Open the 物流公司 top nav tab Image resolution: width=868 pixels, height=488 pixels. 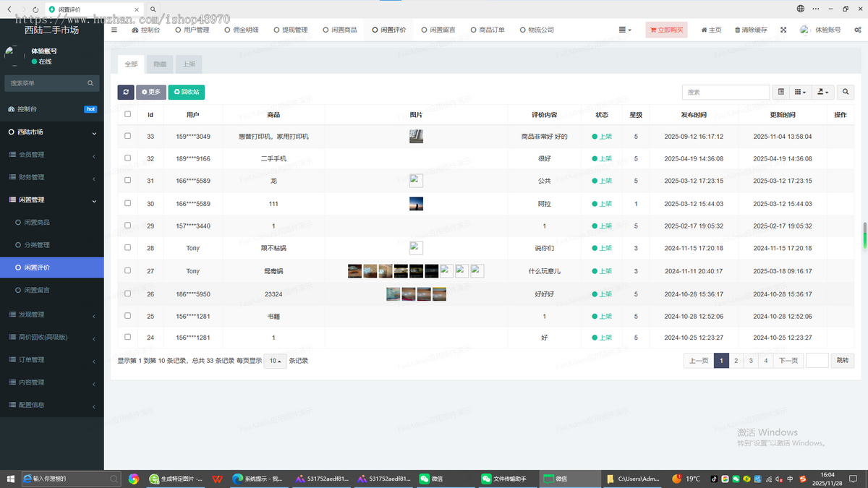tap(536, 30)
